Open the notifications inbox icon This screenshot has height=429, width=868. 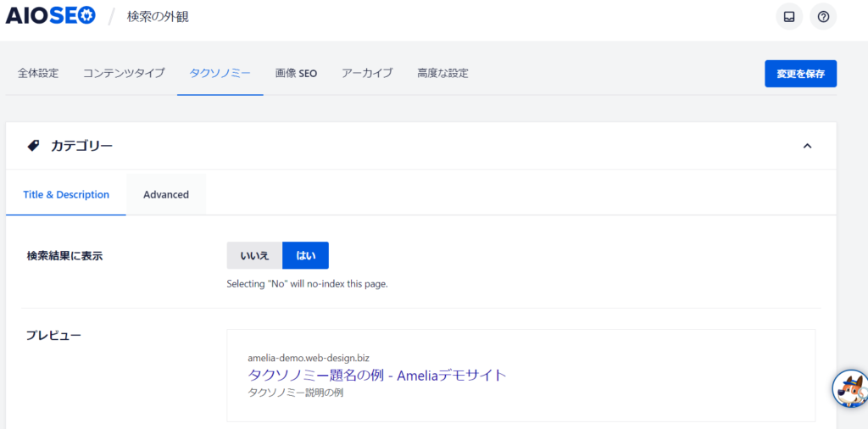coord(788,16)
